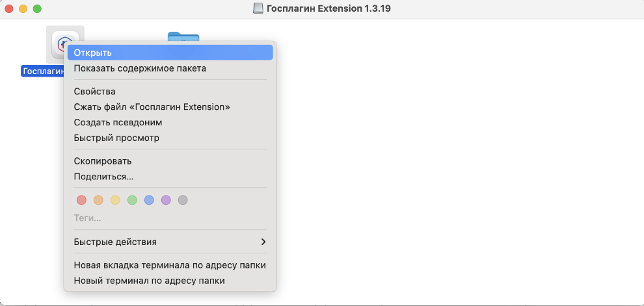Apply the blue color tag
The image size is (644, 306).
pos(149,200)
